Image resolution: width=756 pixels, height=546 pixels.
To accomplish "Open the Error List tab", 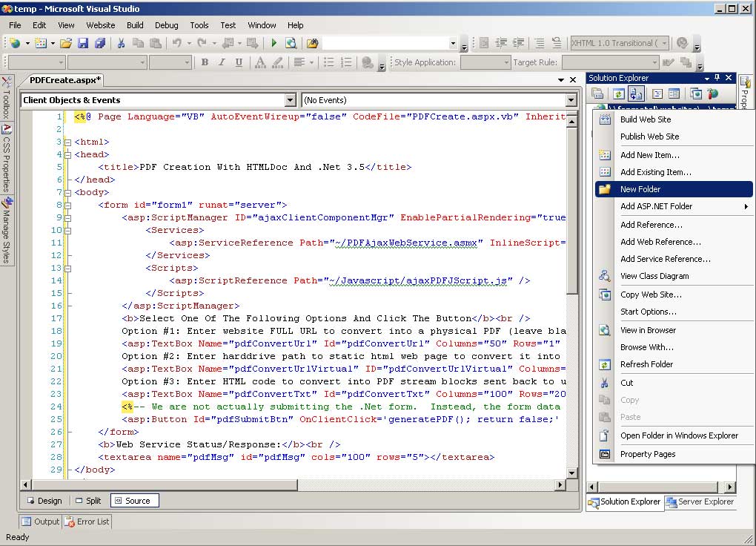I will tap(87, 522).
